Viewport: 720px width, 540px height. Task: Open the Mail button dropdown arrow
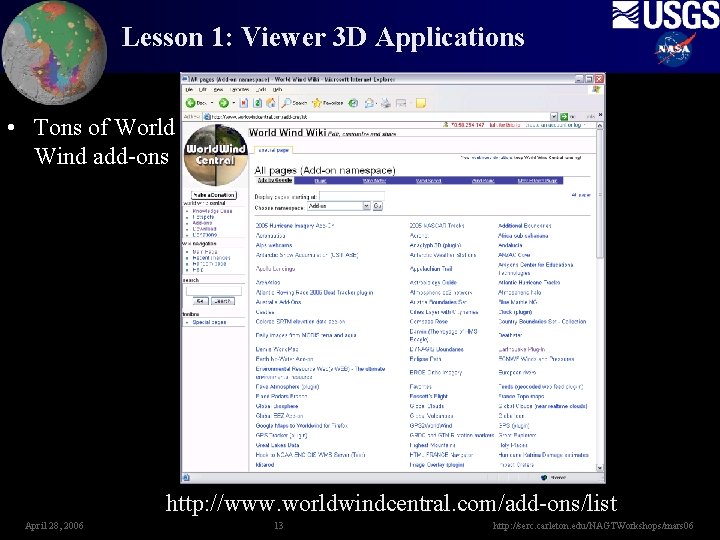tap(377, 103)
